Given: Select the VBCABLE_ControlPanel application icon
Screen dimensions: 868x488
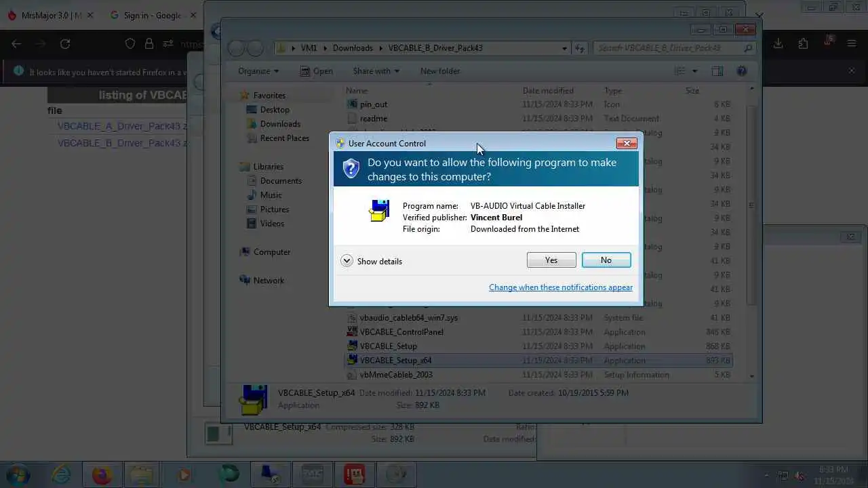Looking at the screenshot, I should click(352, 332).
